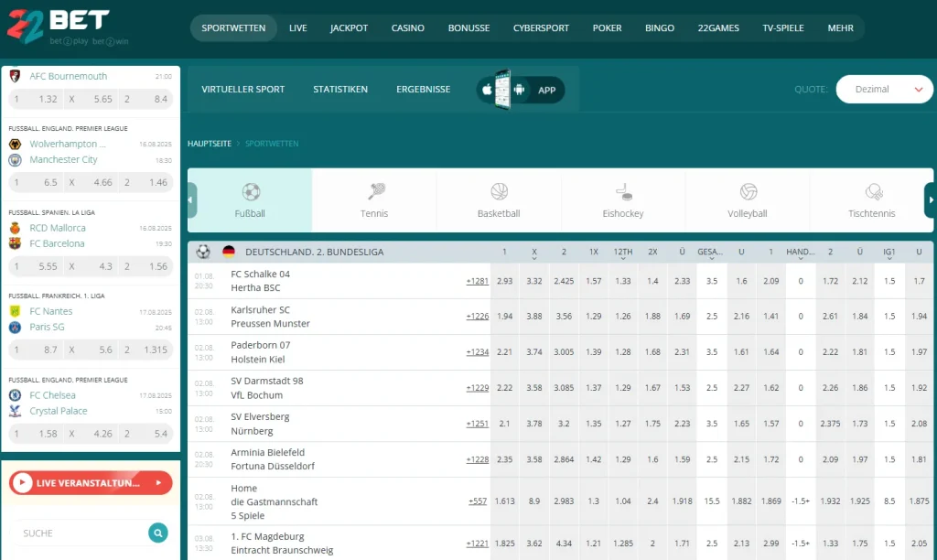Select the Tennis racket icon
The width and height of the screenshot is (937, 560).
pyautogui.click(x=376, y=191)
